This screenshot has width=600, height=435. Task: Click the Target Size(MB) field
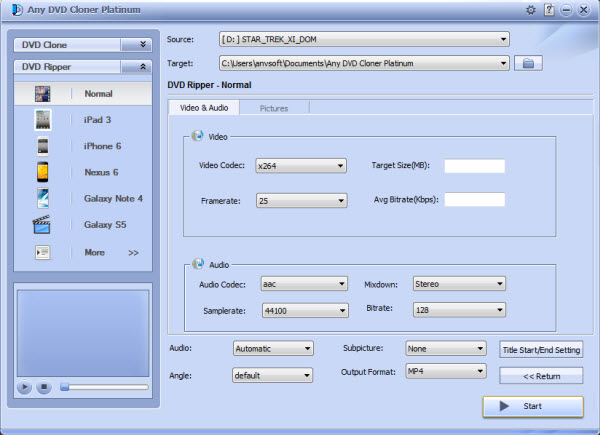point(474,166)
